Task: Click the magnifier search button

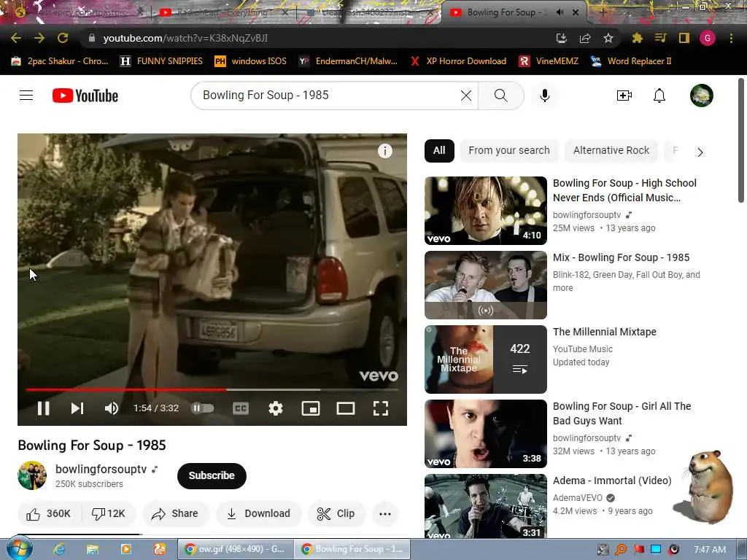Action: [500, 96]
